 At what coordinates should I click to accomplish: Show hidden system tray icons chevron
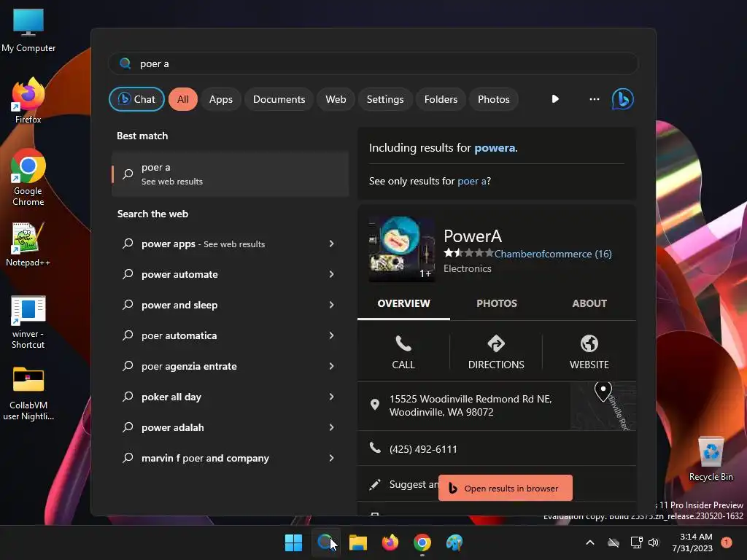[589, 542]
